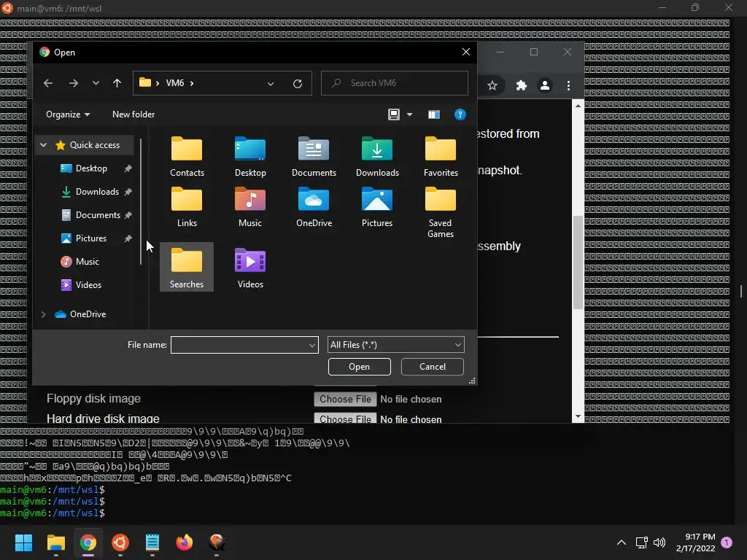Toggle the preview pane

(433, 114)
